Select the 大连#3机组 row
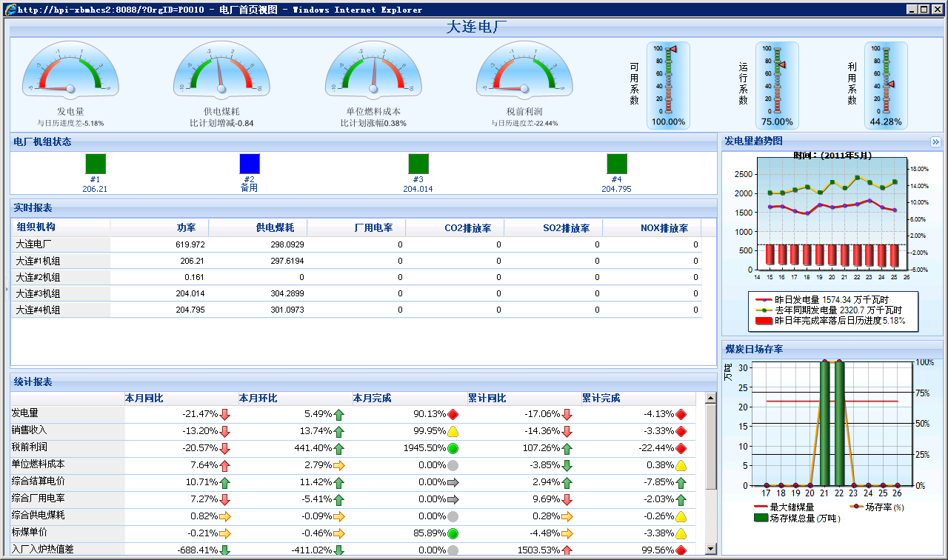 coord(356,293)
